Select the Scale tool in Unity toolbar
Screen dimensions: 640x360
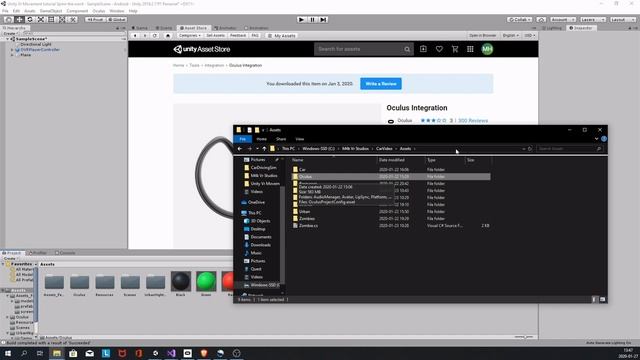(x=40, y=20)
